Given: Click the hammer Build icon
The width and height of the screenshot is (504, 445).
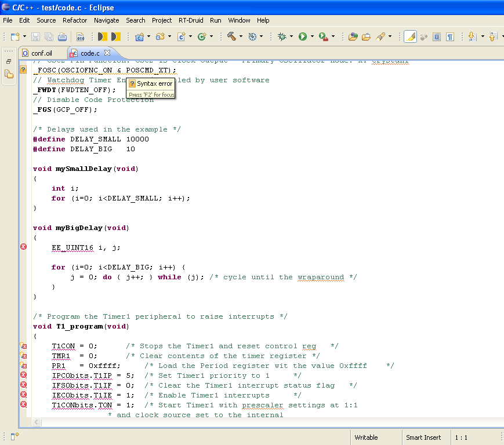Looking at the screenshot, I should click(231, 37).
